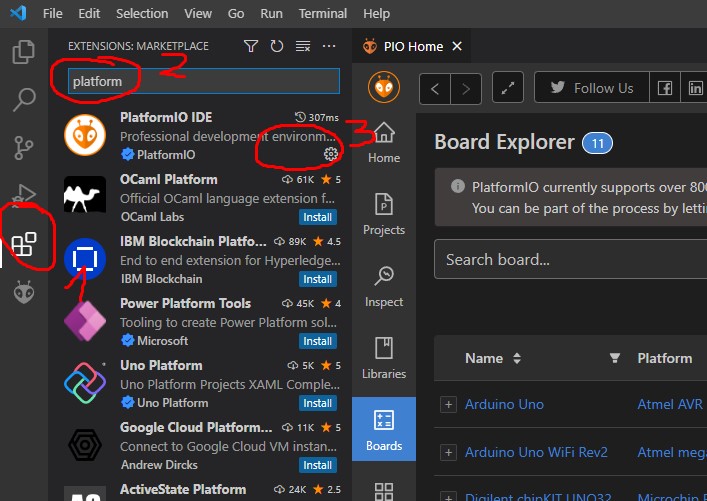Viewport: 707px width, 501px height.
Task: Open the Help menu
Action: (x=376, y=14)
